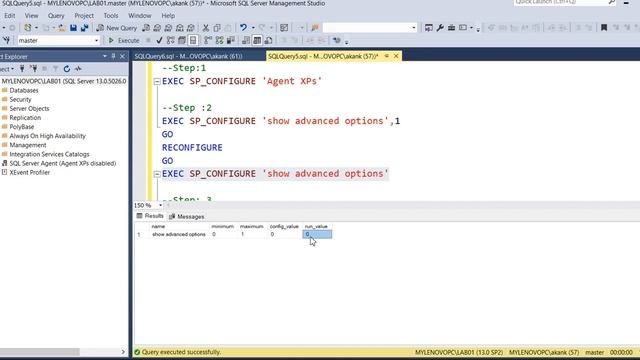The height and width of the screenshot is (360, 640).
Task: Click Disconnect icon in Object Explorer
Action: point(33,69)
